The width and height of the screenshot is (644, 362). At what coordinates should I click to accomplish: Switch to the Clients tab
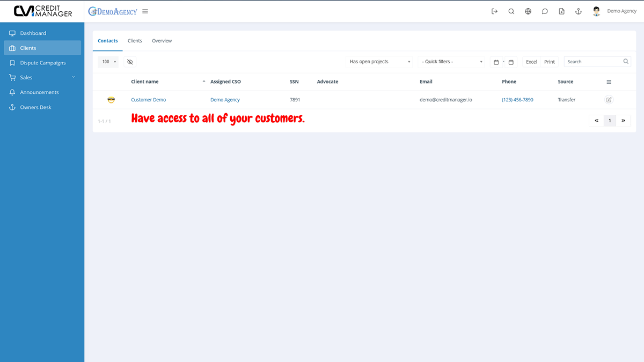135,40
